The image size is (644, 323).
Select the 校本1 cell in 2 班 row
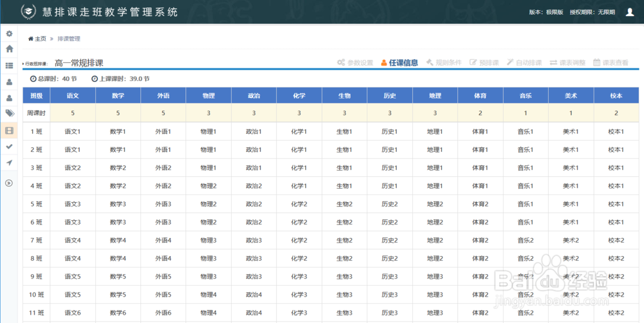click(x=616, y=149)
